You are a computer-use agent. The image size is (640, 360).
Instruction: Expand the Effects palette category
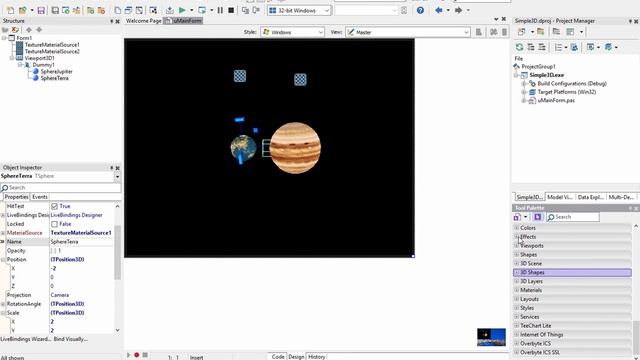coord(517,237)
